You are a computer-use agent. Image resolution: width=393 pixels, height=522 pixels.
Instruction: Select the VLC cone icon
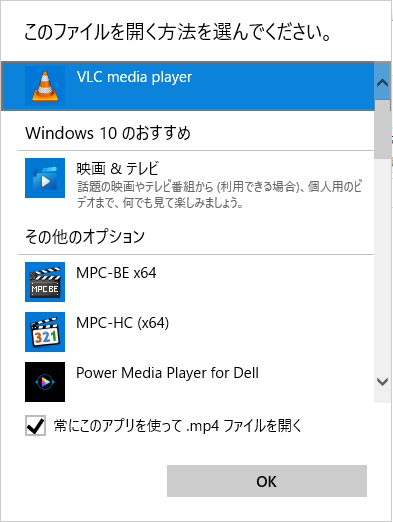45,86
